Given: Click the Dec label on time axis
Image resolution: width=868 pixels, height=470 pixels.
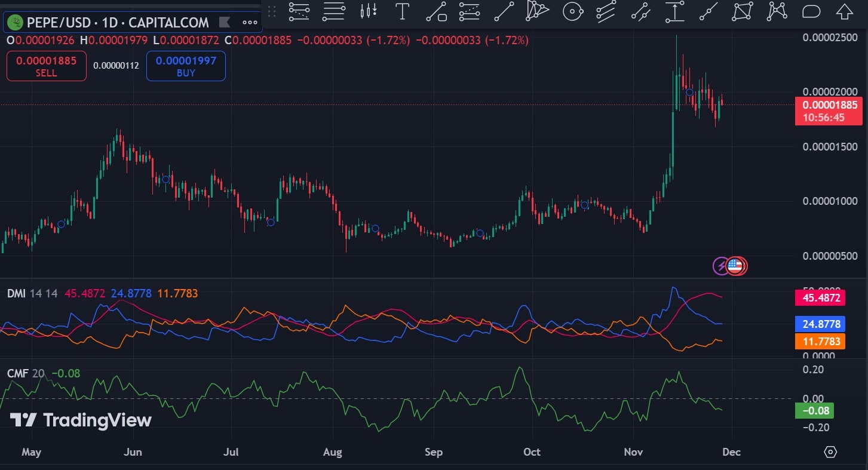Looking at the screenshot, I should point(731,452).
